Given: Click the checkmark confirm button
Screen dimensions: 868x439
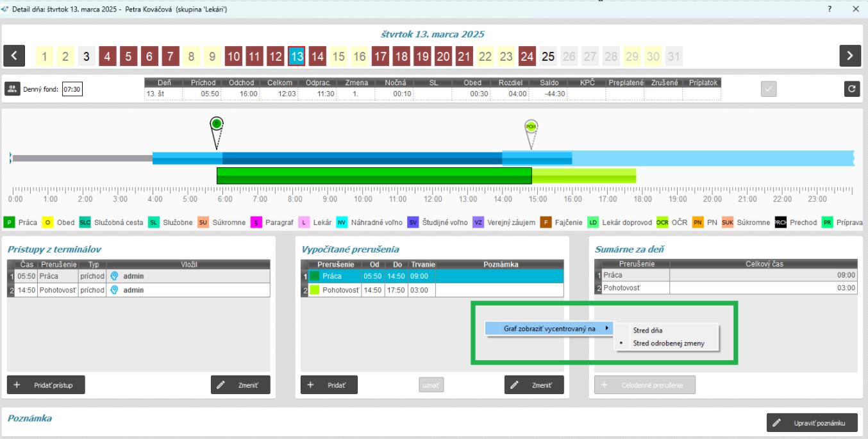Looking at the screenshot, I should click(x=769, y=90).
